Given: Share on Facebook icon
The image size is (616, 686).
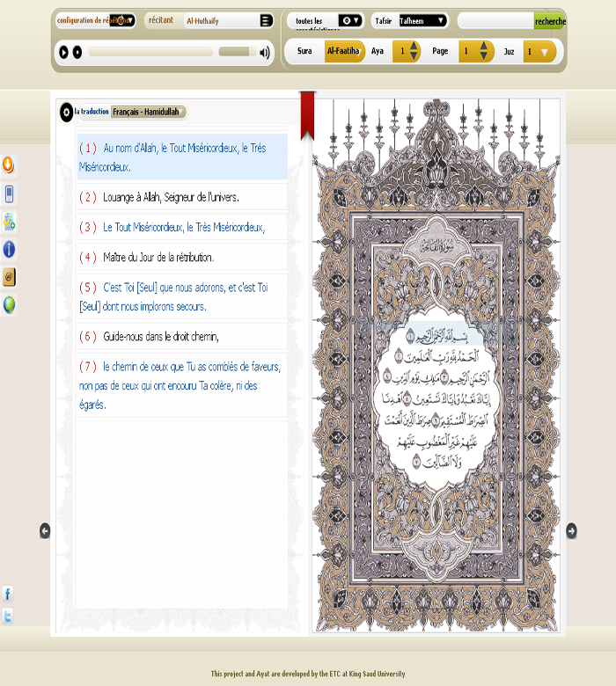Looking at the screenshot, I should click(7, 594).
